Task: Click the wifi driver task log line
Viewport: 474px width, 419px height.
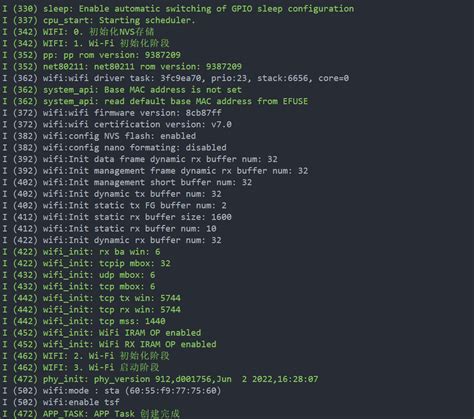Action: 176,78
